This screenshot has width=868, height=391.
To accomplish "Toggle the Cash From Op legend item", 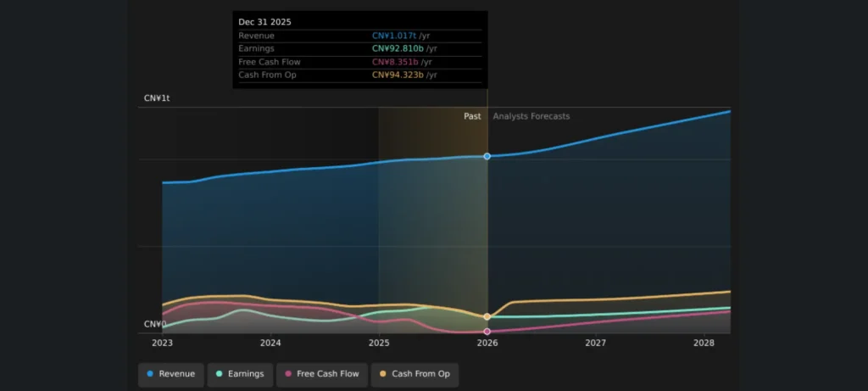I will click(415, 374).
